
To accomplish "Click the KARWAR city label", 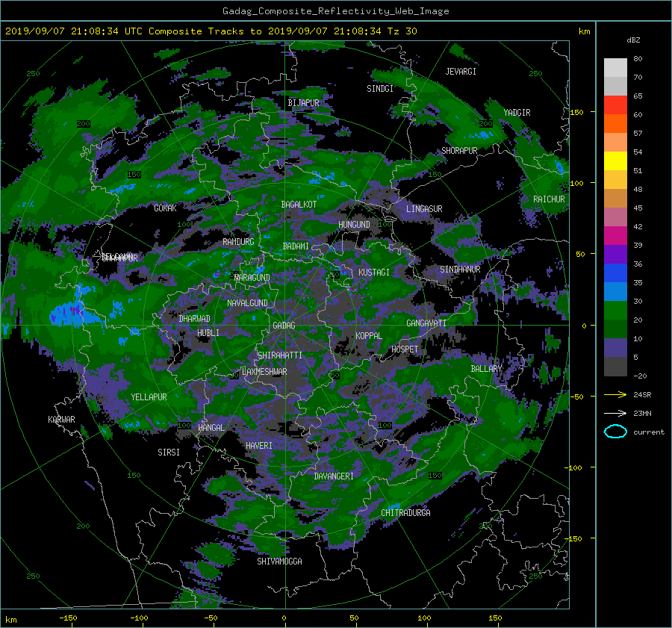I will [x=61, y=419].
